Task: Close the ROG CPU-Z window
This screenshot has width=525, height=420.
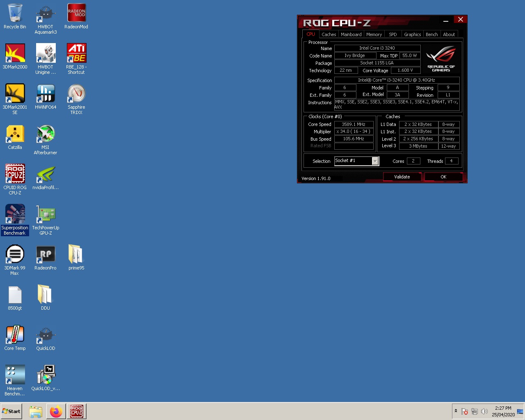Action: coord(461,19)
